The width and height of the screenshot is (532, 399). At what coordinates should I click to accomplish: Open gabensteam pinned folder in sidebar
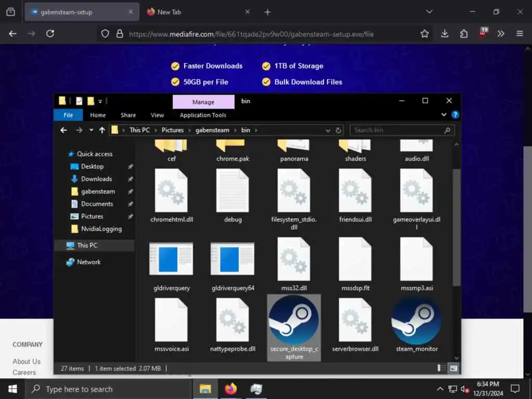point(98,191)
